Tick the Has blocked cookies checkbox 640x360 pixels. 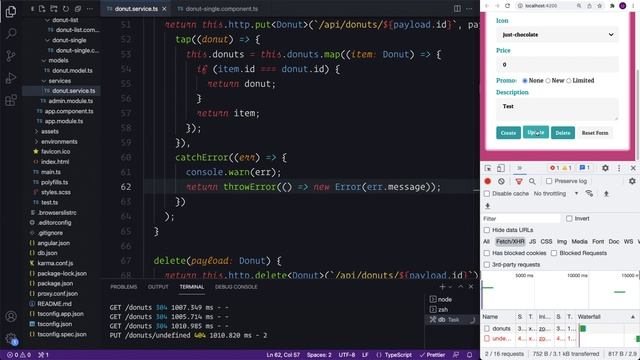[x=487, y=253]
